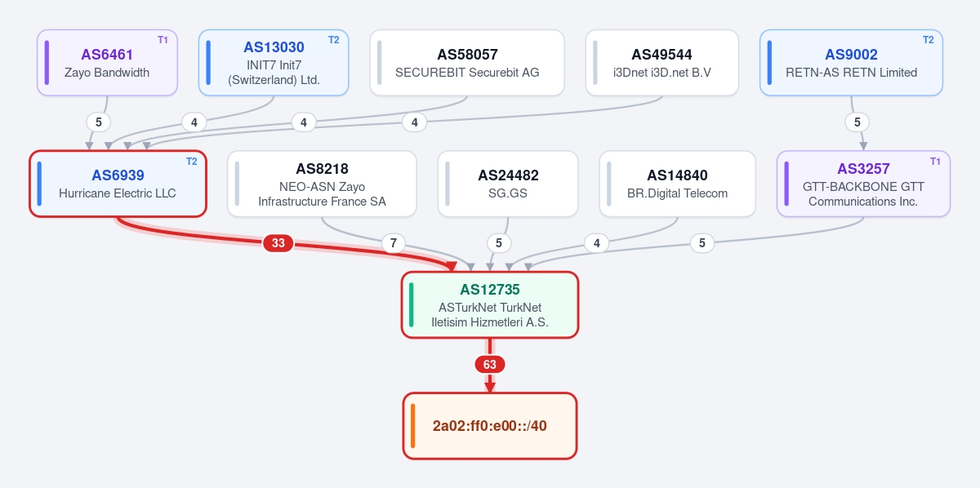Click the AS9002 RETN Limited node

(851, 63)
